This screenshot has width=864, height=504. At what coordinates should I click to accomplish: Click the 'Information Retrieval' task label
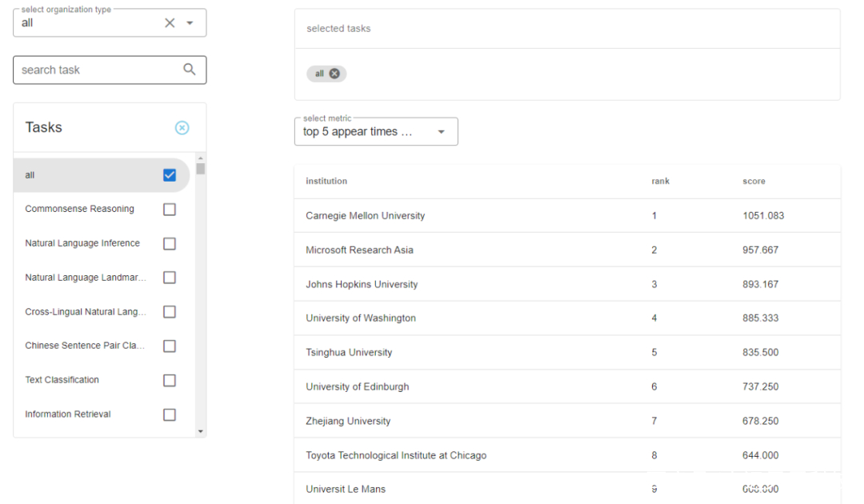pos(68,414)
